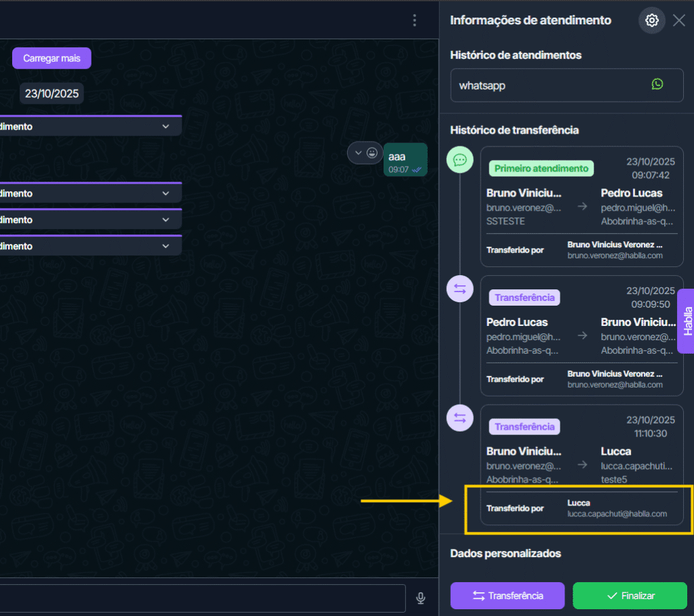The height and width of the screenshot is (616, 694).
Task: Expand the topmost collapsed atendimento bar
Action: point(165,127)
